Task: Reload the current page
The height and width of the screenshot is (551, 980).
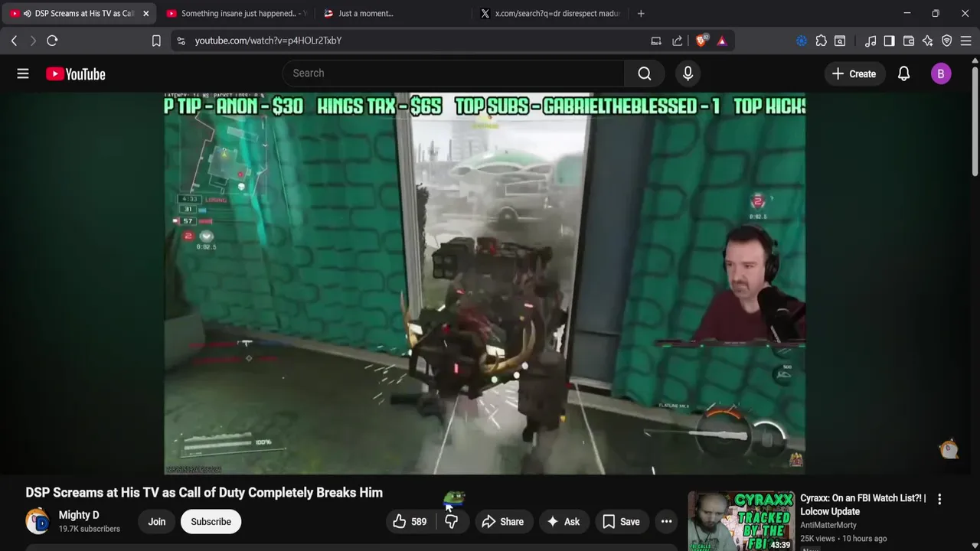Action: 52,41
